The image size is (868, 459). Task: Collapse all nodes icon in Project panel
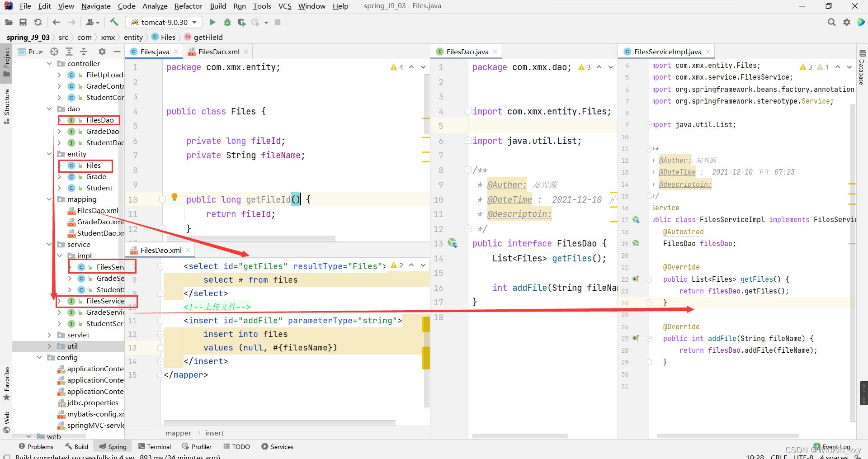coord(84,52)
